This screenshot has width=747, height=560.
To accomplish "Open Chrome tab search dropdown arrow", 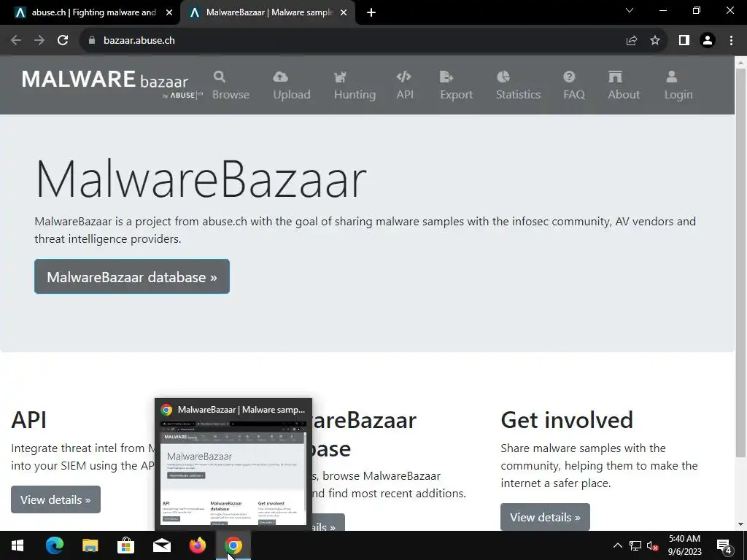I will [630, 10].
